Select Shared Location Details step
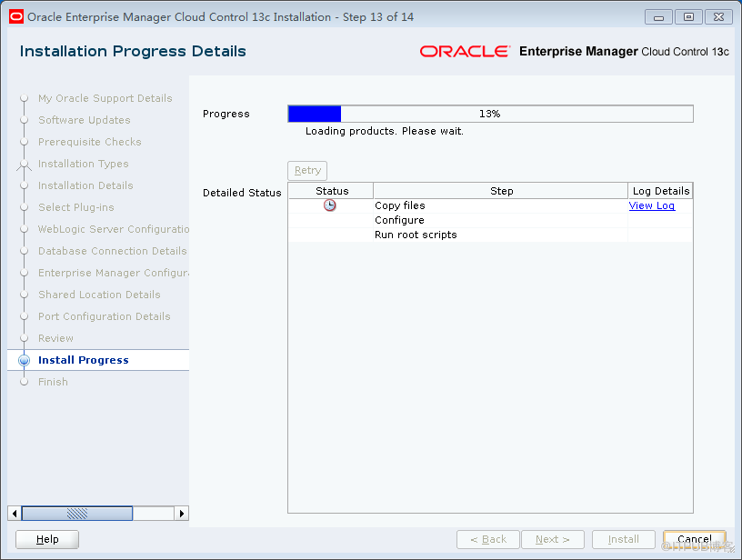This screenshot has width=742, height=560. (x=99, y=295)
